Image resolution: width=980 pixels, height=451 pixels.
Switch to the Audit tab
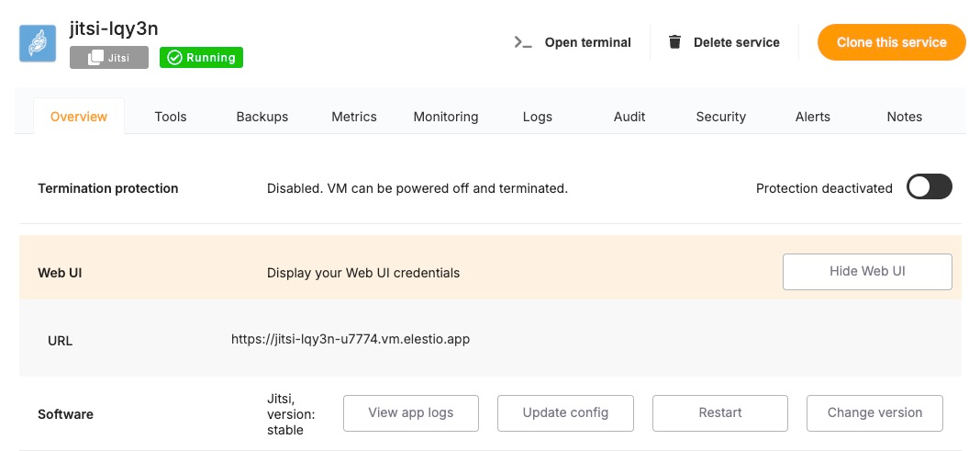[x=629, y=117]
